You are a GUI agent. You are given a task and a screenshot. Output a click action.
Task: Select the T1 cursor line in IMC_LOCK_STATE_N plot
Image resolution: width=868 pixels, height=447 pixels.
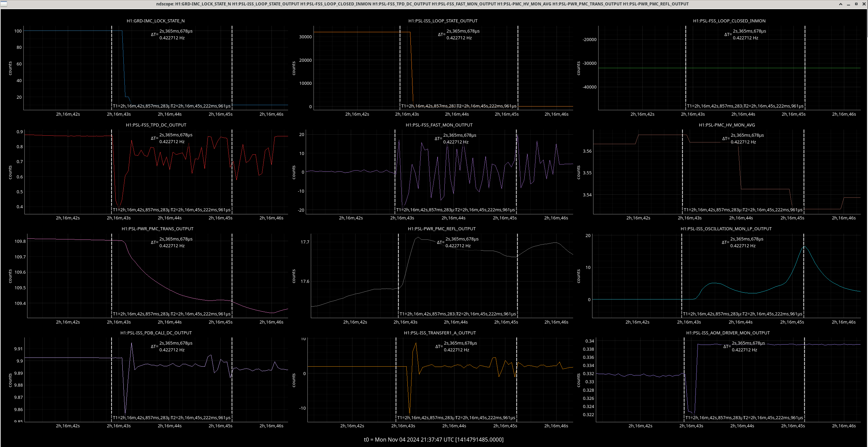tap(112, 68)
